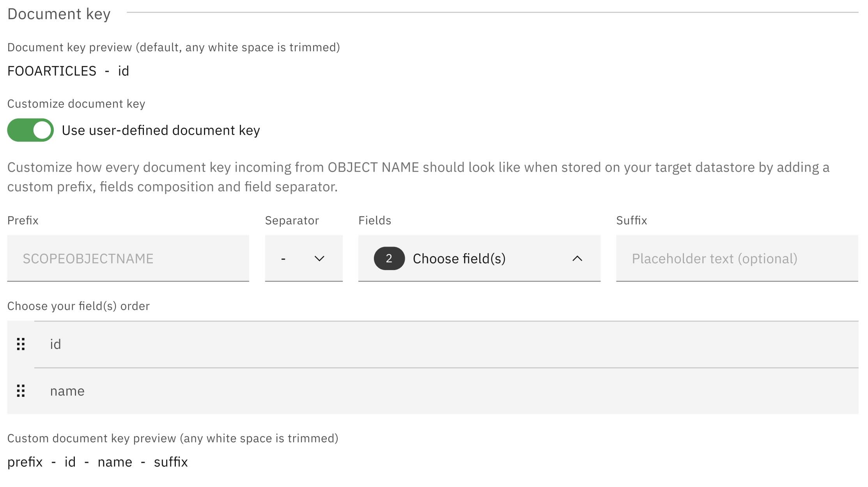Click the custom document key preview text
Screen dimensions: 868x487
click(x=97, y=462)
